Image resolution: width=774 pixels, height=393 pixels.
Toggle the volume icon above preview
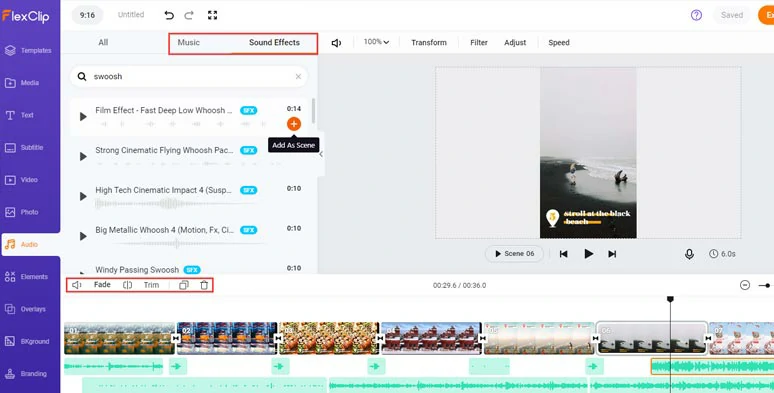point(337,43)
